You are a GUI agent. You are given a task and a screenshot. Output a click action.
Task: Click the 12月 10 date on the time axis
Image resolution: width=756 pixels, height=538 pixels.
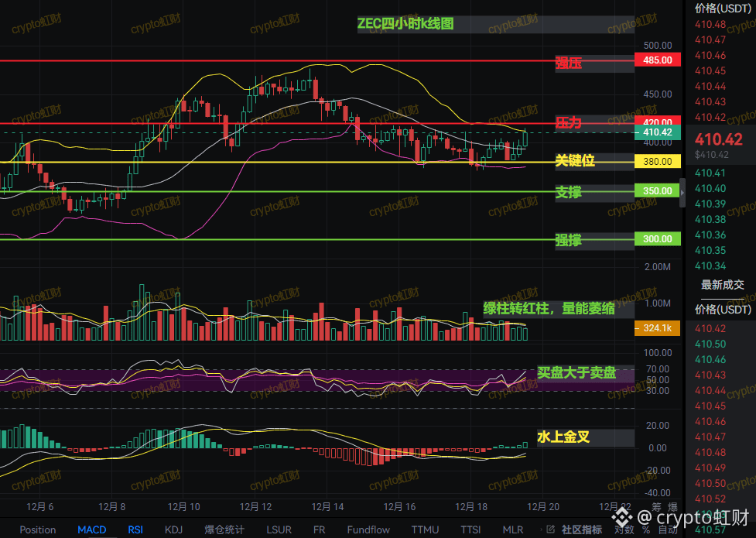tap(183, 506)
